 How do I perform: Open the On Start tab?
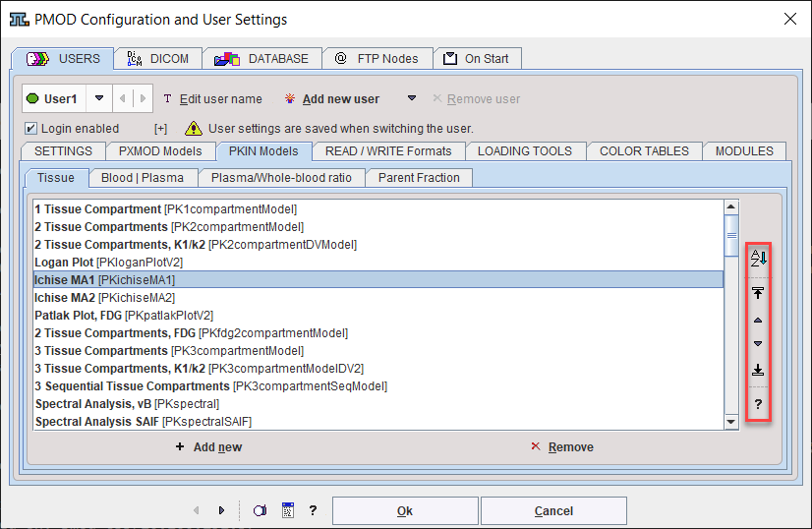(477, 59)
